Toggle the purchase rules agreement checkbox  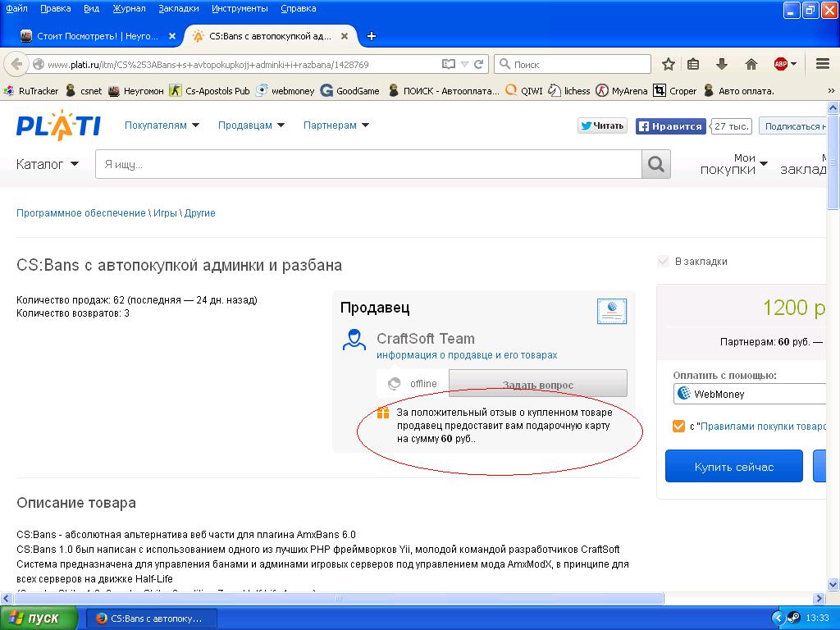pos(678,427)
